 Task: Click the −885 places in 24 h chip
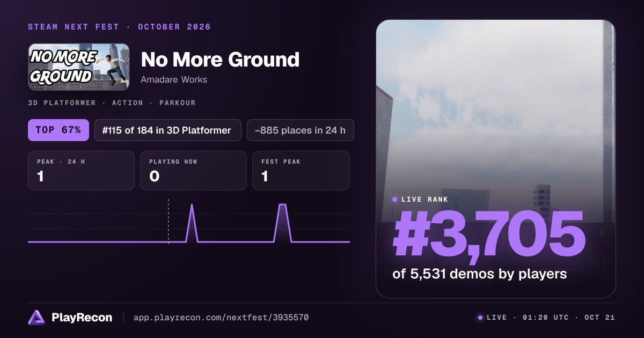(x=301, y=130)
